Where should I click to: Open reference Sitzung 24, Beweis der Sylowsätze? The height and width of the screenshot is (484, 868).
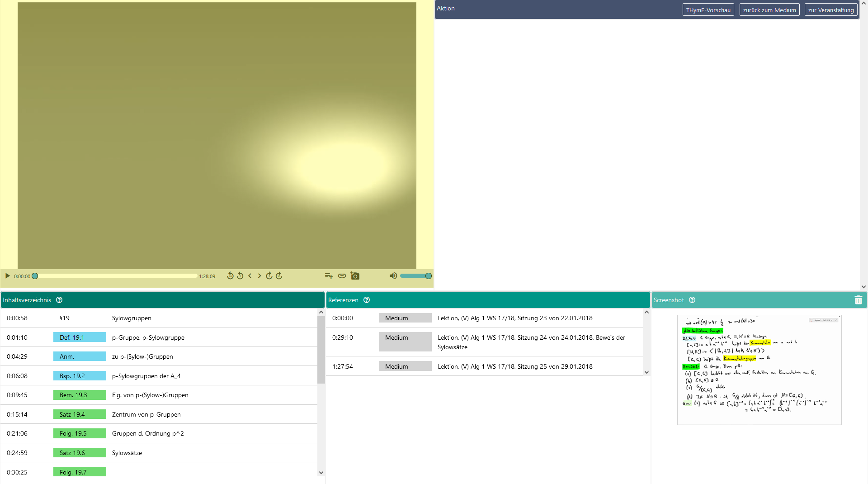[x=531, y=342]
